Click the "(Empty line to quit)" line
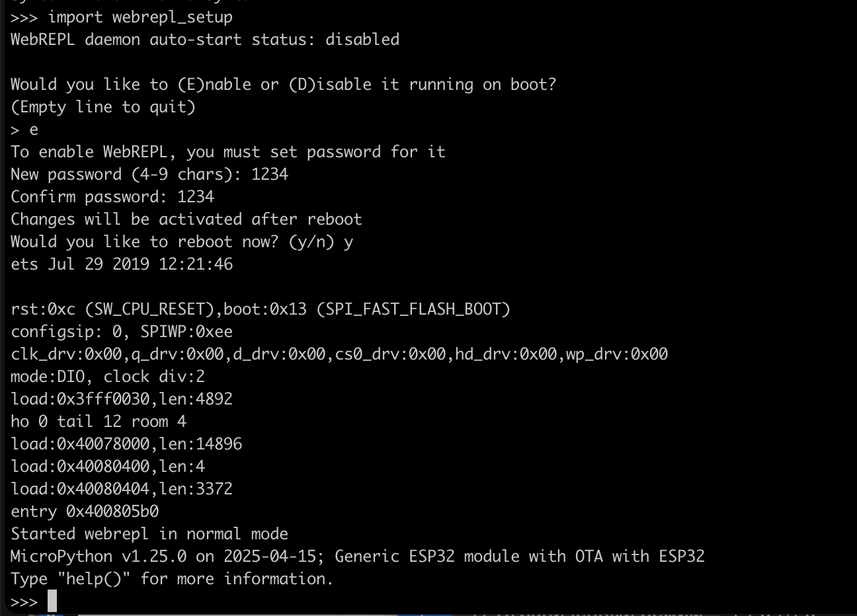The image size is (857, 616). [x=103, y=107]
